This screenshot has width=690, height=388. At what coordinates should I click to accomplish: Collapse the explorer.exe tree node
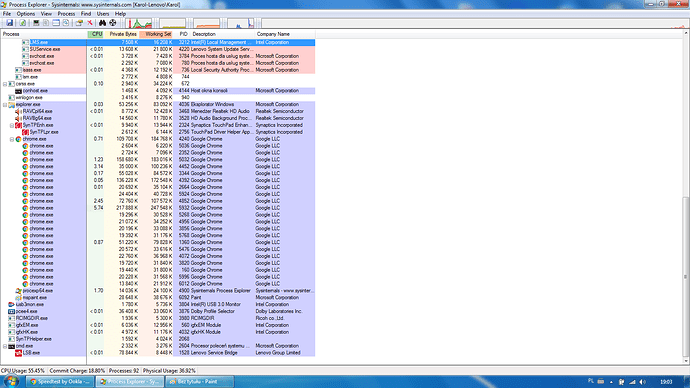(x=5, y=104)
